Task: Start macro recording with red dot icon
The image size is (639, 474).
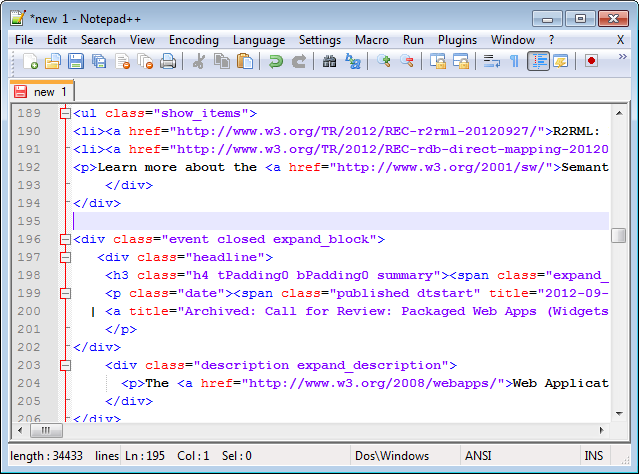Action: click(x=591, y=62)
